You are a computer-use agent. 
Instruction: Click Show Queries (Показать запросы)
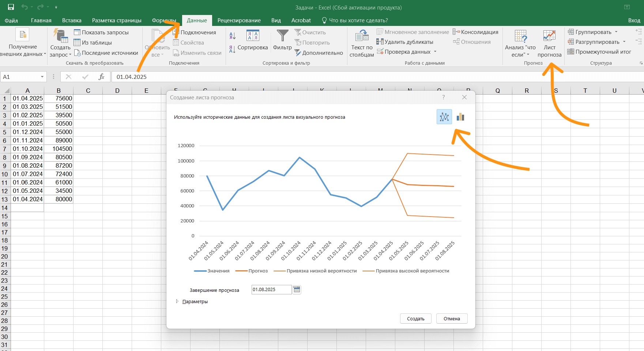coord(101,32)
